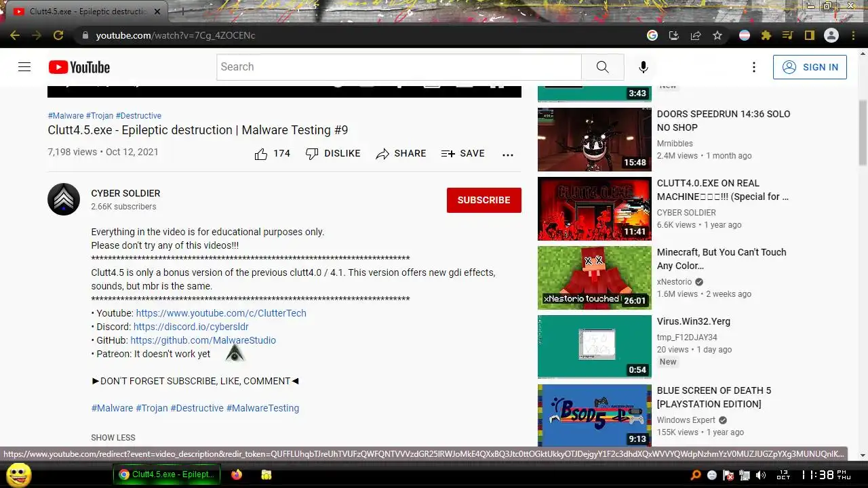Open the folder icon on taskbar
Image resolution: width=868 pixels, height=488 pixels.
[x=267, y=474]
